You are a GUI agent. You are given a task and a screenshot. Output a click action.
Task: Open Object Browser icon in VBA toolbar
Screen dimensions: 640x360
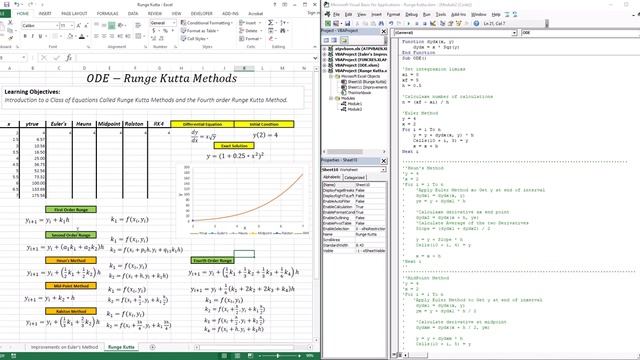pos(460,24)
